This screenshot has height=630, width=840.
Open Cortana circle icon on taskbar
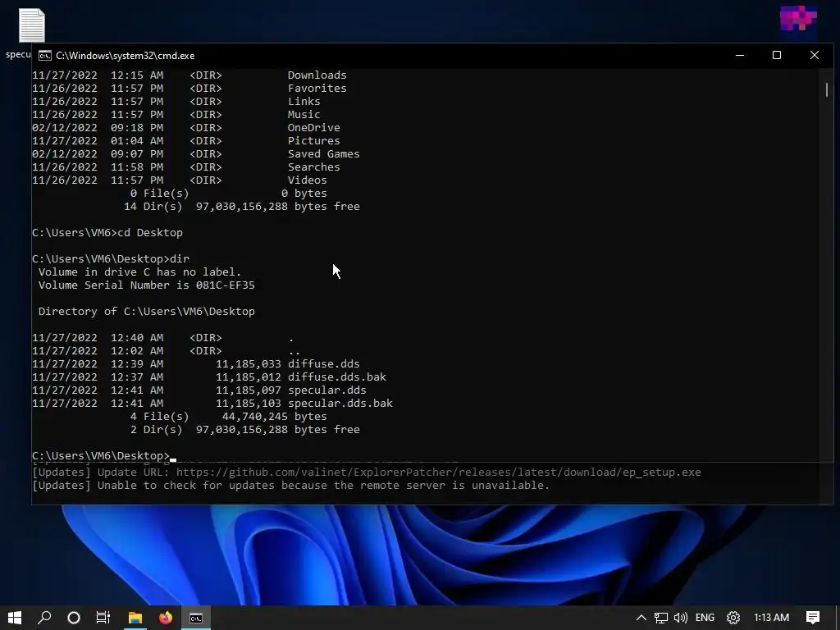click(x=74, y=618)
